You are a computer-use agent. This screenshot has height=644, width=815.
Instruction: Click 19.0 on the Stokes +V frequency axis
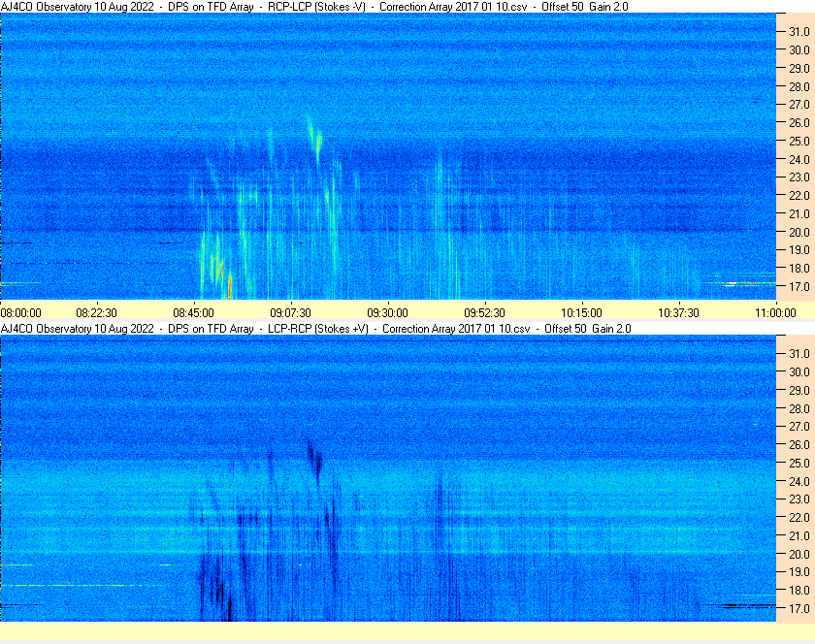pos(799,572)
